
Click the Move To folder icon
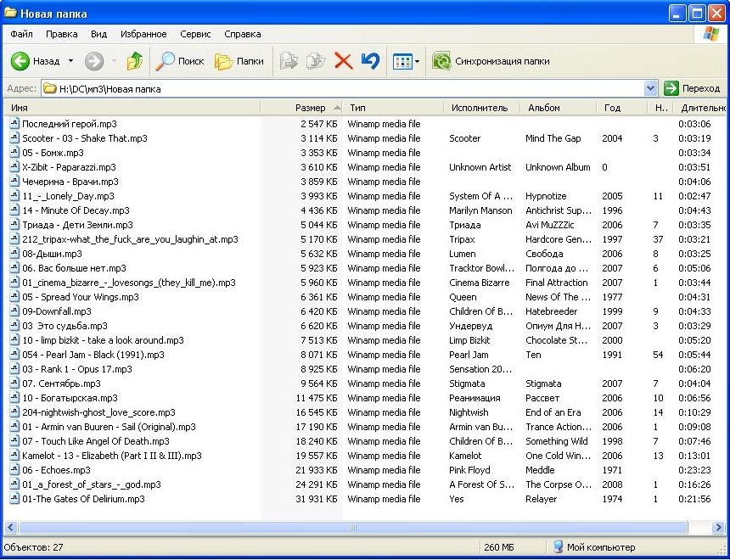tap(289, 61)
